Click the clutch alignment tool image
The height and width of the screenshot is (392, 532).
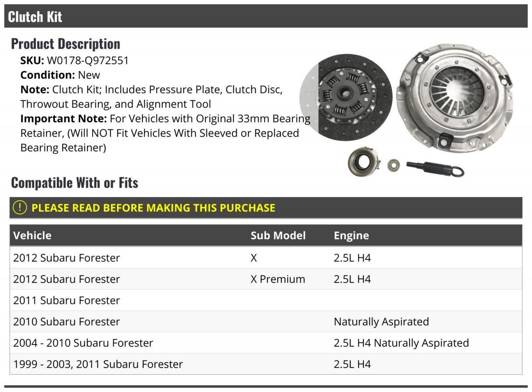[434, 168]
